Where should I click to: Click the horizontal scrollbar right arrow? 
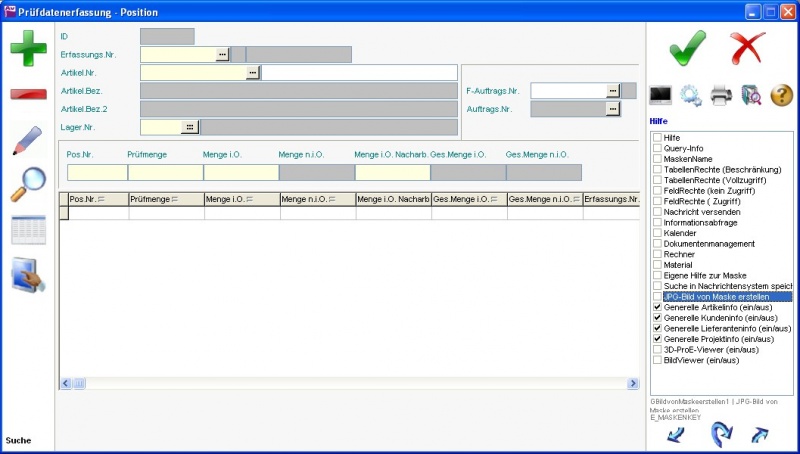[x=632, y=383]
